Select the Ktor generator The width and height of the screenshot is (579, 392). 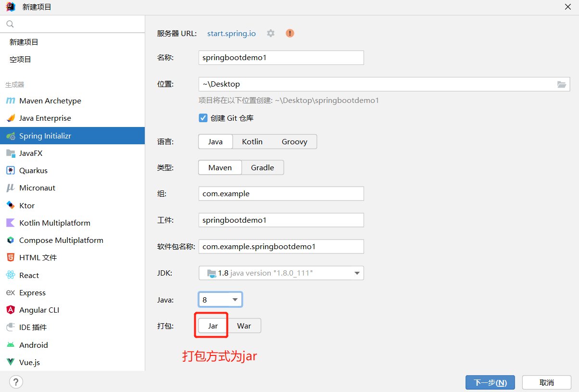point(27,205)
